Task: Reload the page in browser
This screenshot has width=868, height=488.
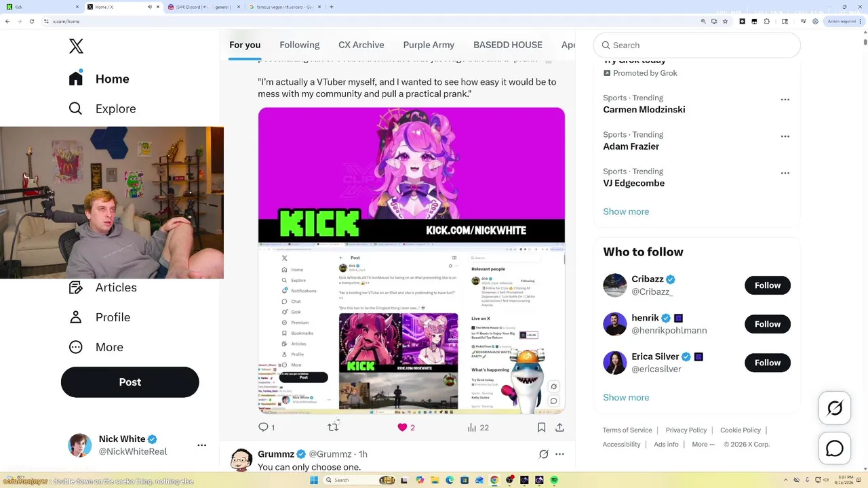Action: [32, 21]
